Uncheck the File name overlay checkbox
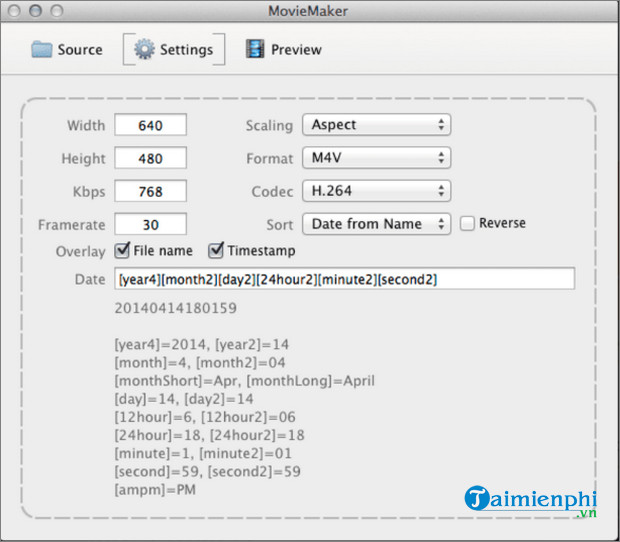620x542 pixels. click(x=123, y=251)
